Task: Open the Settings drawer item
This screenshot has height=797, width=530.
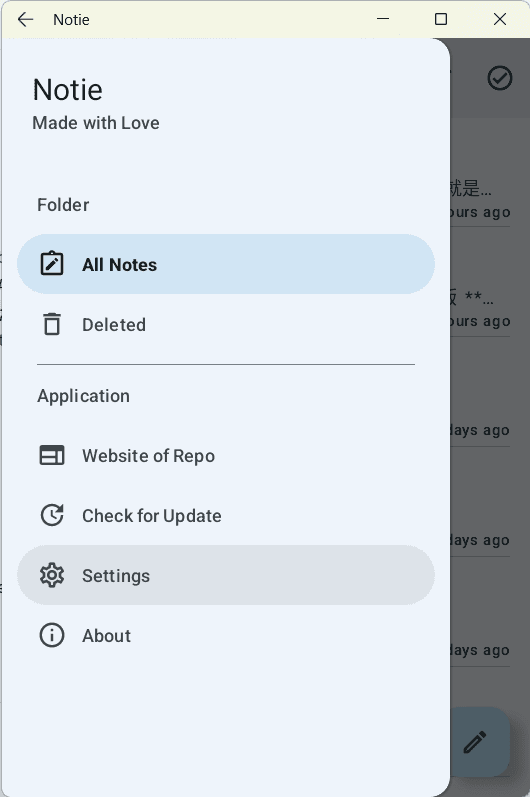Action: pos(226,575)
